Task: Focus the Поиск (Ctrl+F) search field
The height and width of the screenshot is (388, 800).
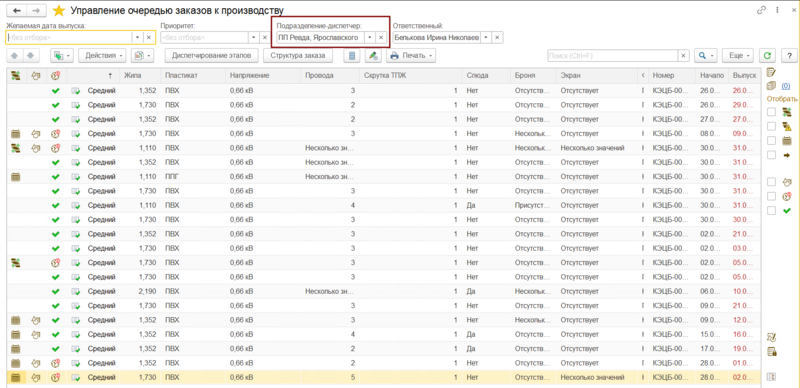Action: [x=613, y=56]
